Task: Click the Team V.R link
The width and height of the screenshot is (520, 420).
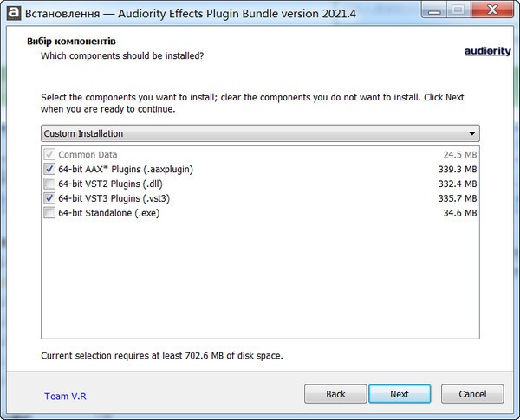Action: (x=65, y=397)
